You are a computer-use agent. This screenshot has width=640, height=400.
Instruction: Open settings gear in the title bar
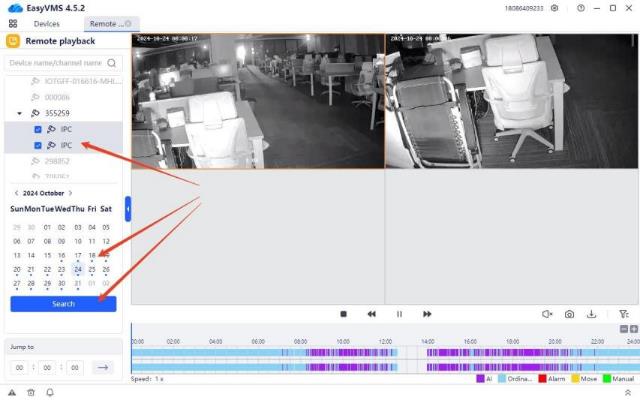pos(555,8)
